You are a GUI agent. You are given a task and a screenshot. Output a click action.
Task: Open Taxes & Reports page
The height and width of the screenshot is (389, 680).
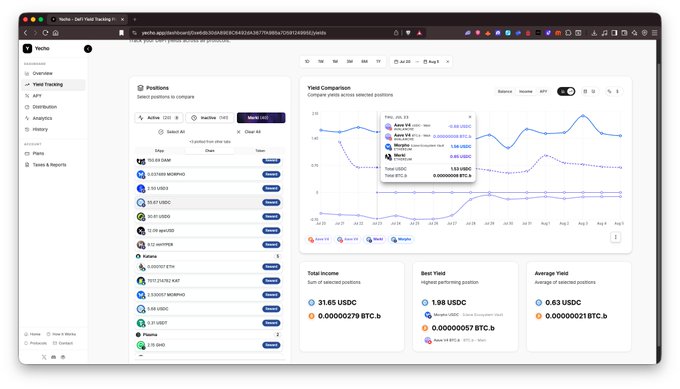point(49,165)
